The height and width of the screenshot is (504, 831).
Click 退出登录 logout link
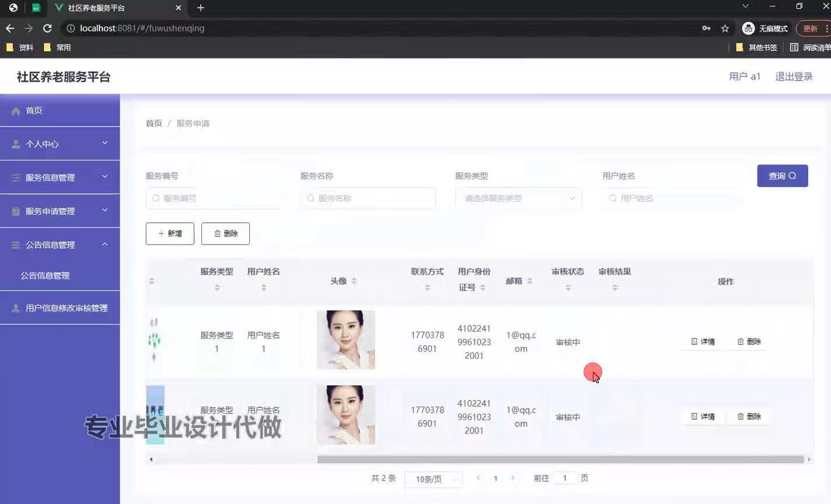click(794, 76)
